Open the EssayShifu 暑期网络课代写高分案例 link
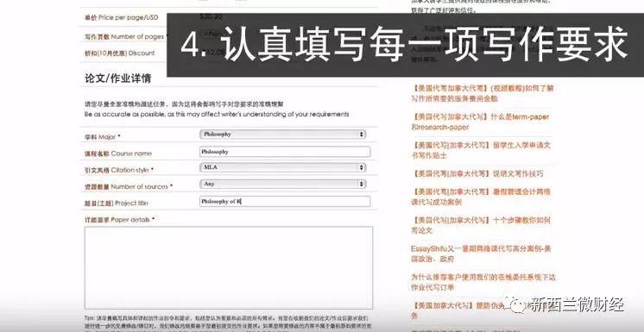 (x=481, y=254)
